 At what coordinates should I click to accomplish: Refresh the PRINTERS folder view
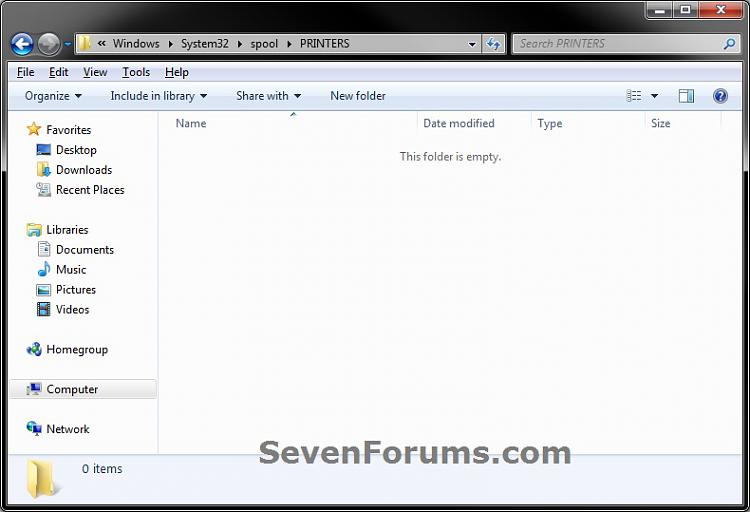pos(493,44)
